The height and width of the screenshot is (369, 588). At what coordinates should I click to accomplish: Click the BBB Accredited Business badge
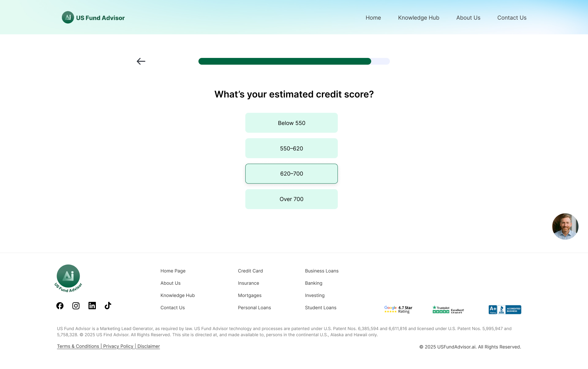pyautogui.click(x=505, y=310)
